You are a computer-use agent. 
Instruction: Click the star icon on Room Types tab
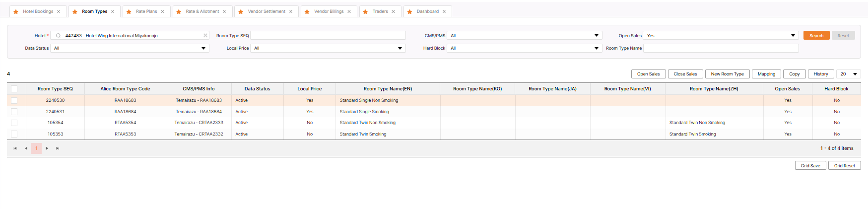75,11
